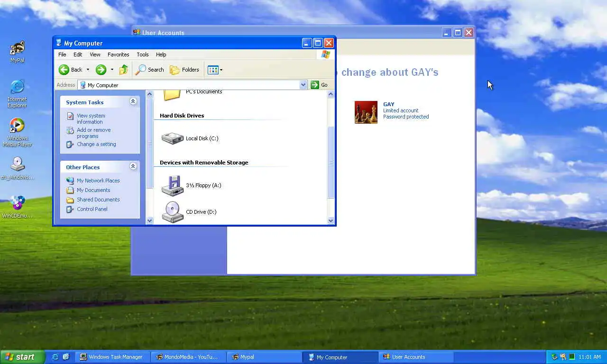Click Add or remove programs link
This screenshot has width=607, height=364.
94,133
